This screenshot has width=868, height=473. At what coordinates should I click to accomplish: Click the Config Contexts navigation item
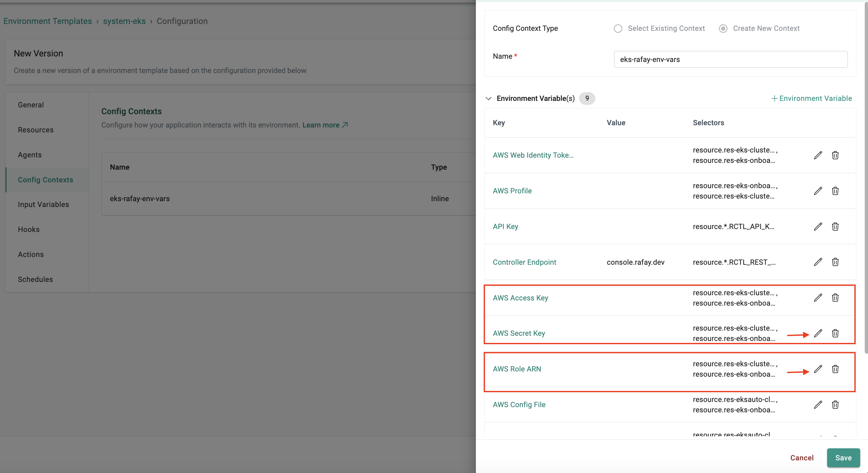45,179
